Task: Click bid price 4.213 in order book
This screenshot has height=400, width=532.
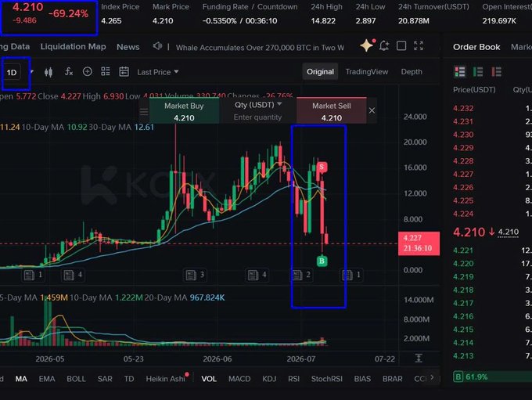Action: (463, 356)
